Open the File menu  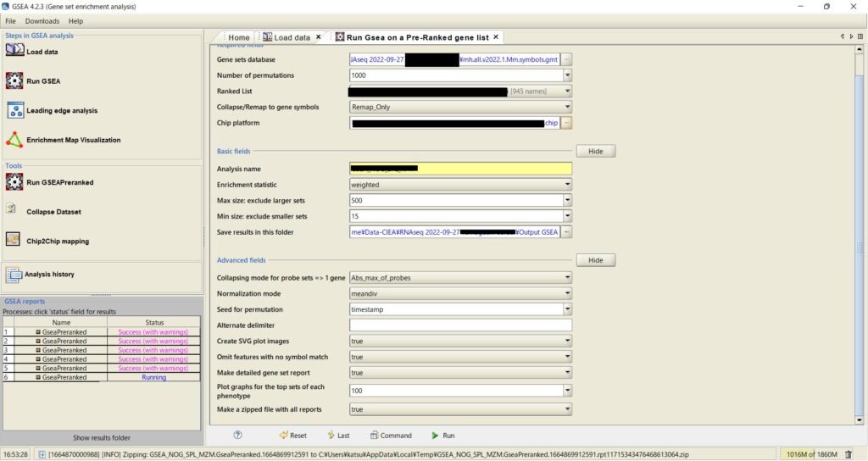[x=10, y=21]
